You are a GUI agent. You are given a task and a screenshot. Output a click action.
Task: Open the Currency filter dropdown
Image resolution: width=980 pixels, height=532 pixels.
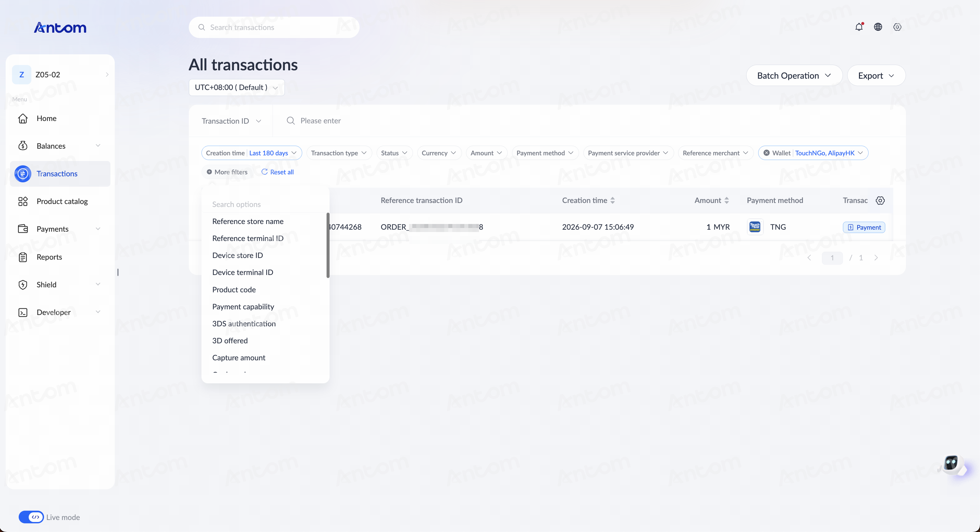(x=439, y=153)
